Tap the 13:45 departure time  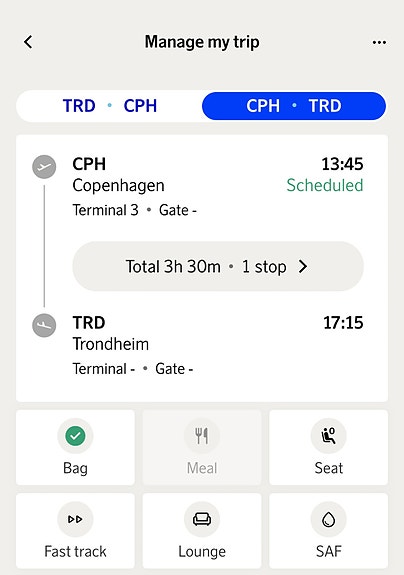[342, 164]
